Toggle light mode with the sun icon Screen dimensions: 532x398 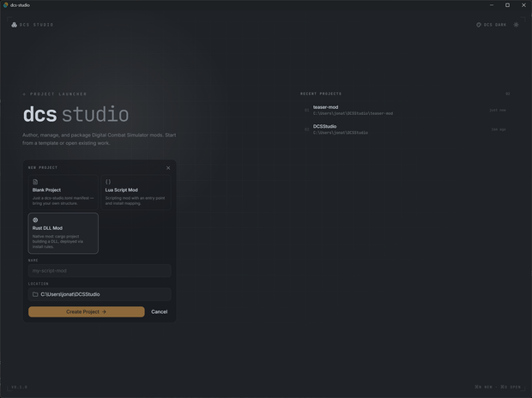click(516, 25)
